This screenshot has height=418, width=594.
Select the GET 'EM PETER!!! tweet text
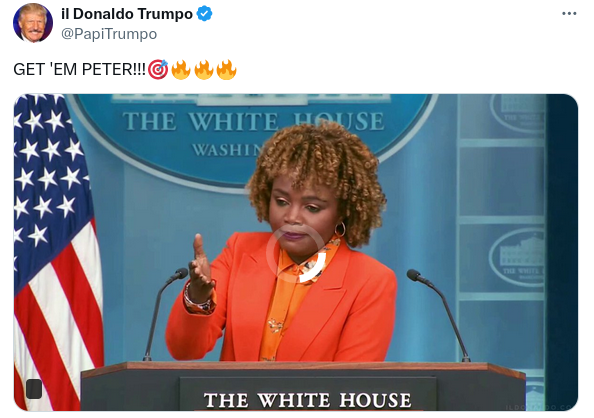click(x=80, y=69)
